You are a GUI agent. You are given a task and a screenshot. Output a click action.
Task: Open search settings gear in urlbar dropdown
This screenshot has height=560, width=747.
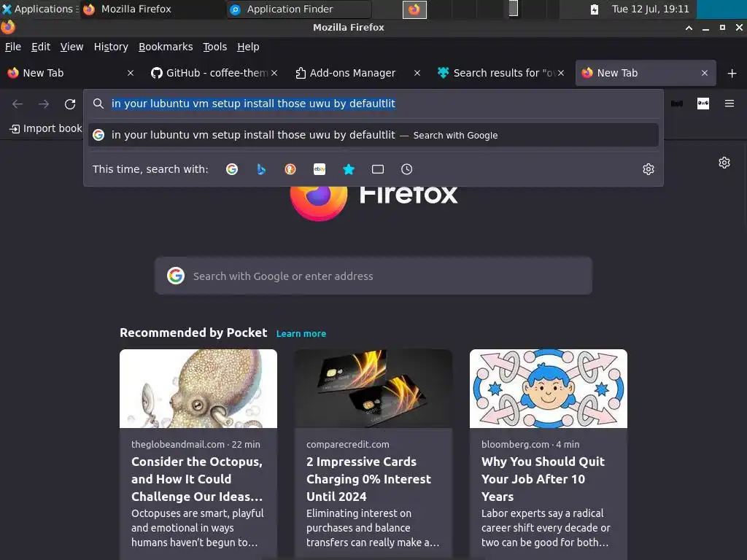(649, 169)
